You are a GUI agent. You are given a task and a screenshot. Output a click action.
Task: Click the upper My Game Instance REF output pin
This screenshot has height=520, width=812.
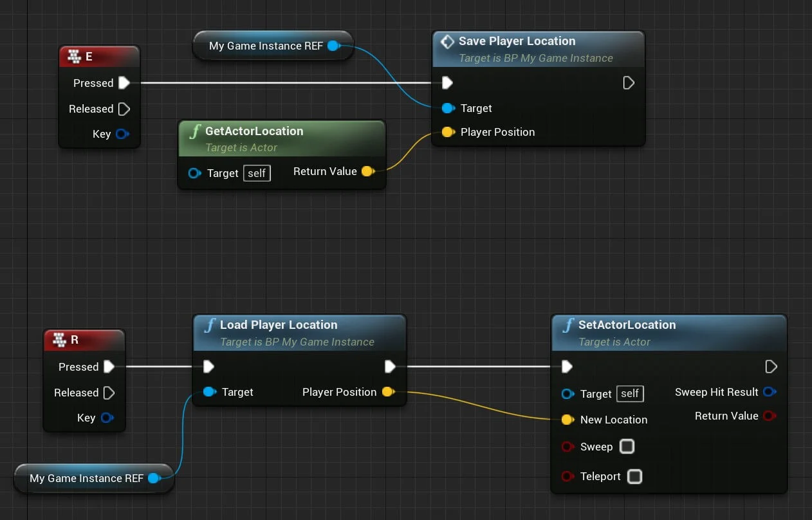[334, 46]
